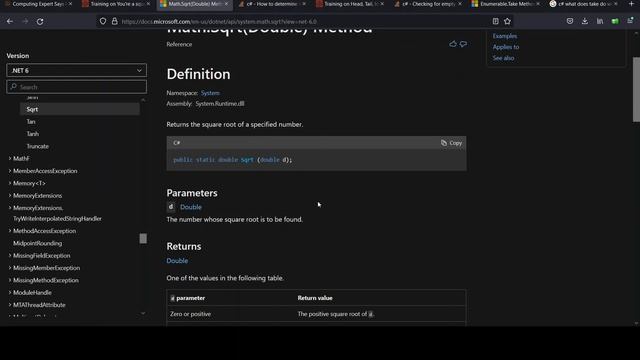The height and width of the screenshot is (360, 640).
Task: Select MidpointRounding in sidebar tree
Action: 38,243
